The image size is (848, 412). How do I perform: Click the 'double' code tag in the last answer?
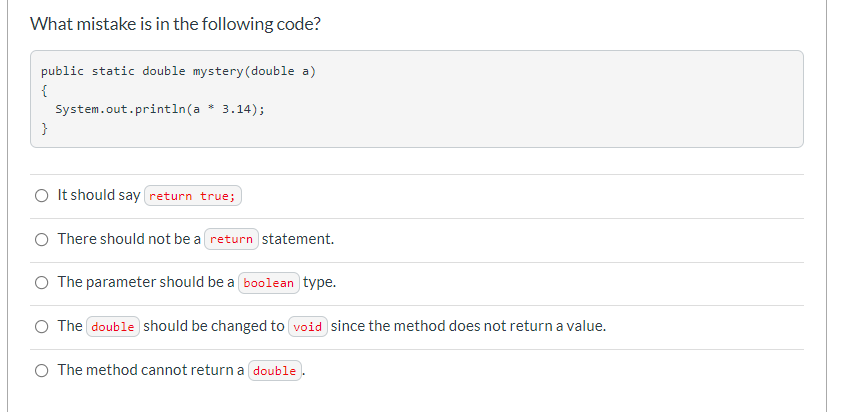coord(274,371)
